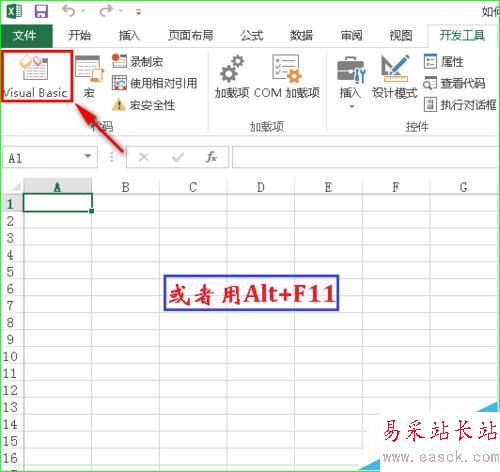Select row 5 header

11,271
